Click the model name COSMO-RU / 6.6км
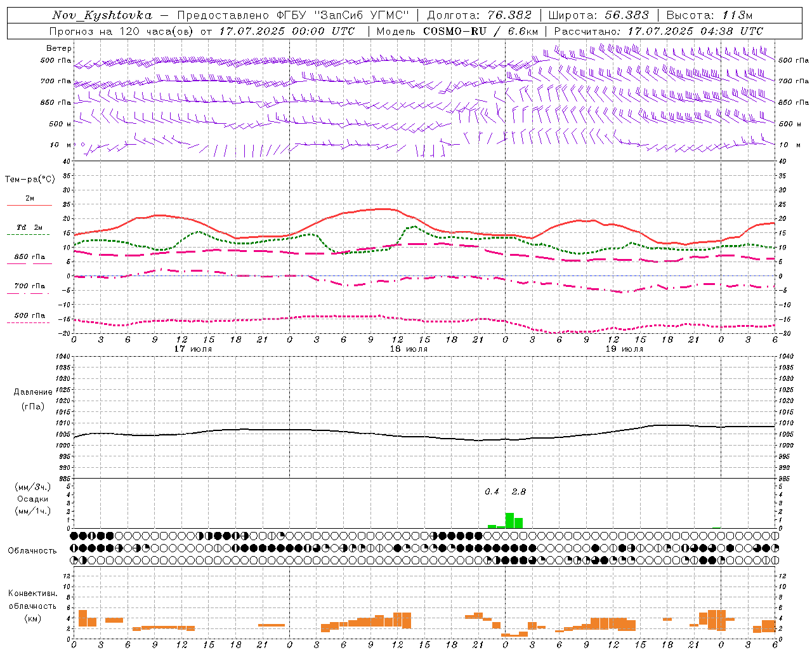The height and width of the screenshot is (650, 812). pos(481,31)
